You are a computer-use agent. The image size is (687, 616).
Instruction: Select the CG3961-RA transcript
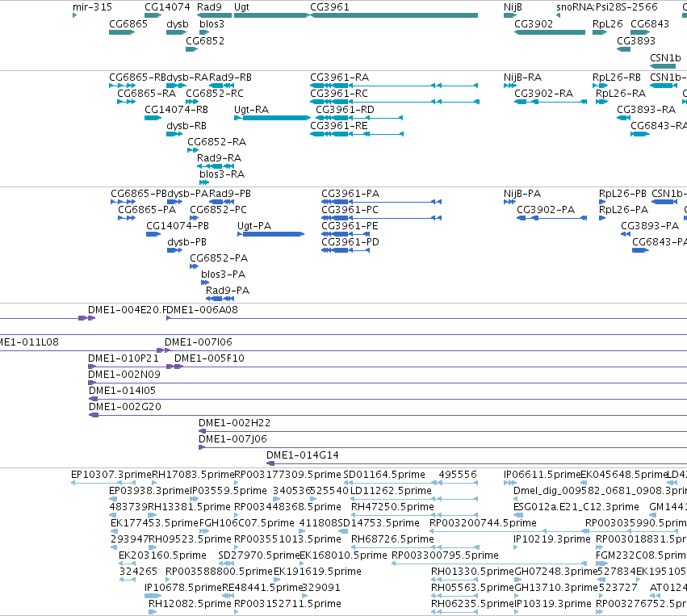(394, 86)
